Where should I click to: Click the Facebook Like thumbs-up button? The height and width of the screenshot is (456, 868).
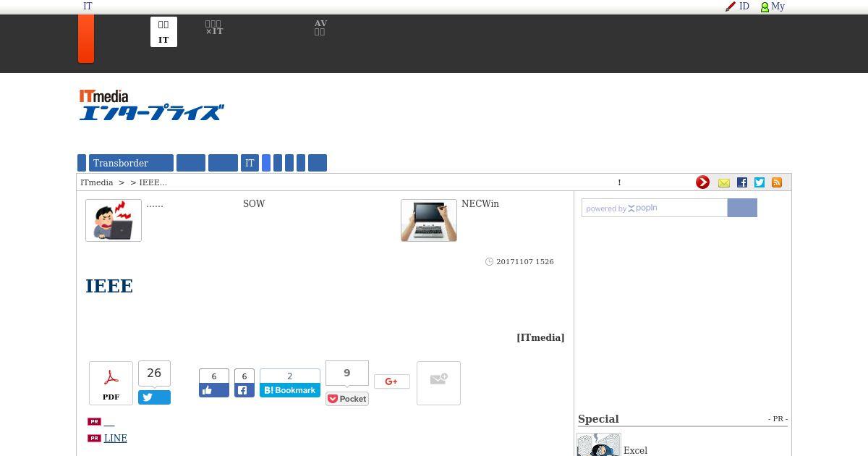click(x=214, y=390)
